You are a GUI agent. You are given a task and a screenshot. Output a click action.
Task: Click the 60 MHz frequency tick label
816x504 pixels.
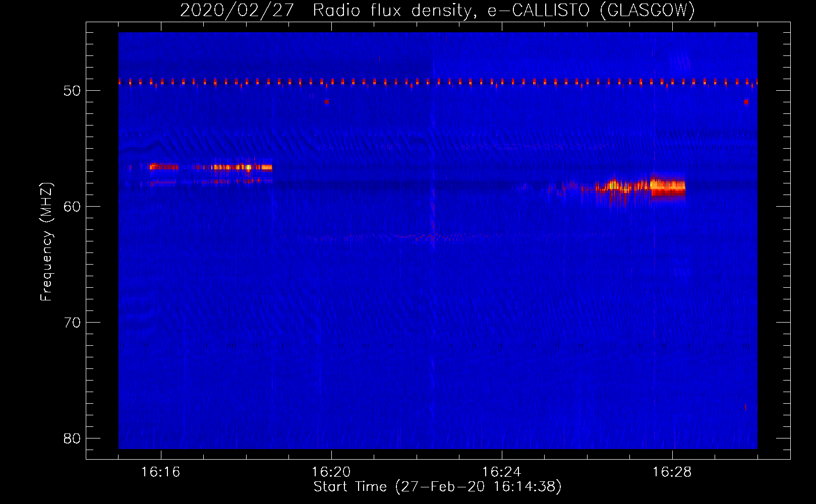pyautogui.click(x=72, y=207)
